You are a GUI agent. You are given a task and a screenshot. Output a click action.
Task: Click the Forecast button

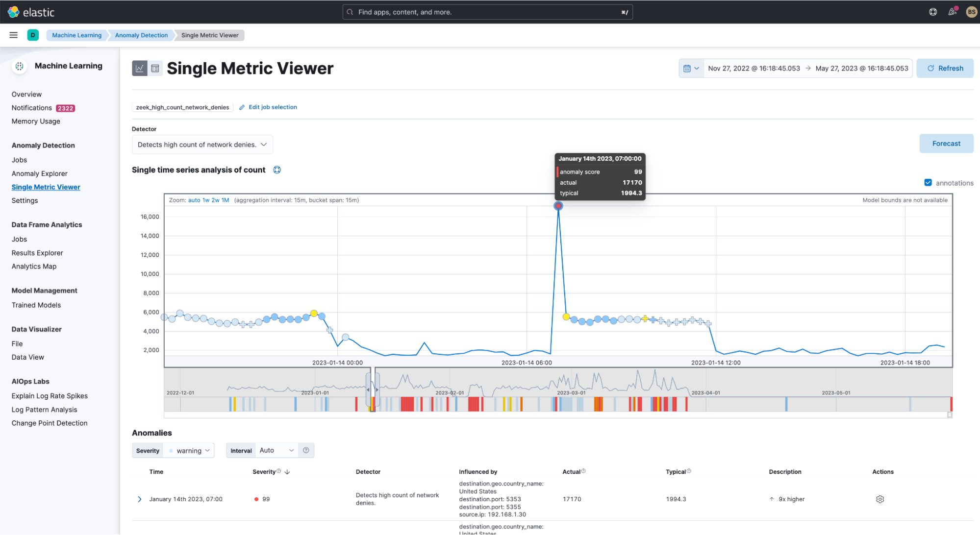tap(946, 144)
